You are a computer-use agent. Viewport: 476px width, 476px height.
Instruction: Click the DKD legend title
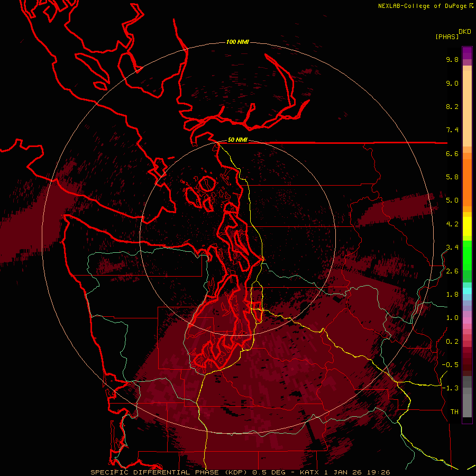click(465, 32)
